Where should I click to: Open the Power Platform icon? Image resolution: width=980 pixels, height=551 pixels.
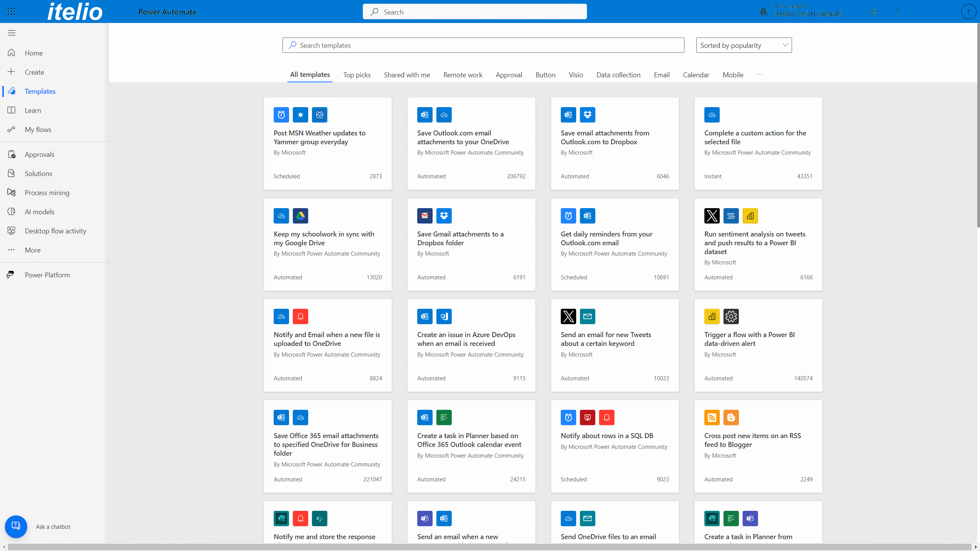11,275
